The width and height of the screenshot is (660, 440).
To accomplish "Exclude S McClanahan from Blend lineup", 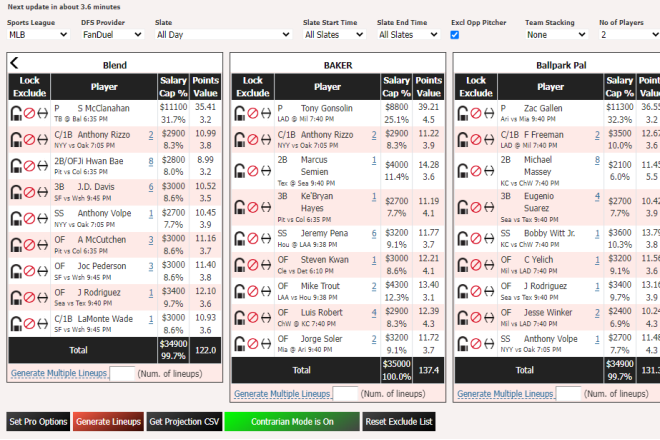I will [x=29, y=113].
